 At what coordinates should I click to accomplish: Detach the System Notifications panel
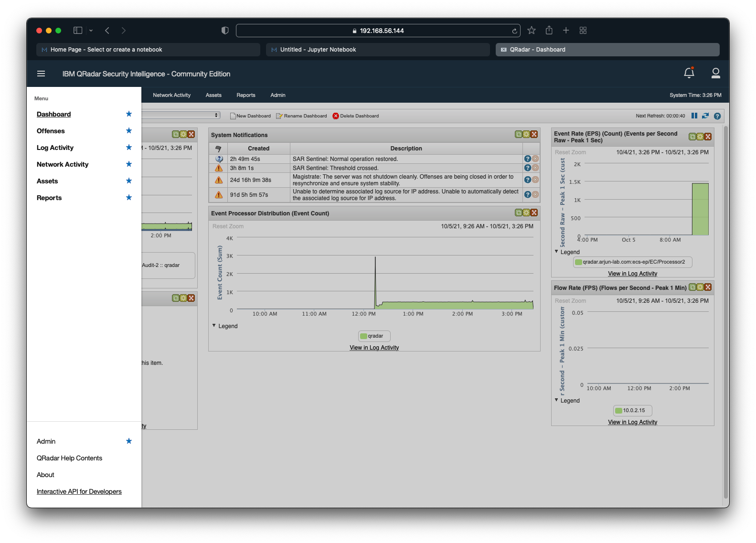click(x=518, y=135)
